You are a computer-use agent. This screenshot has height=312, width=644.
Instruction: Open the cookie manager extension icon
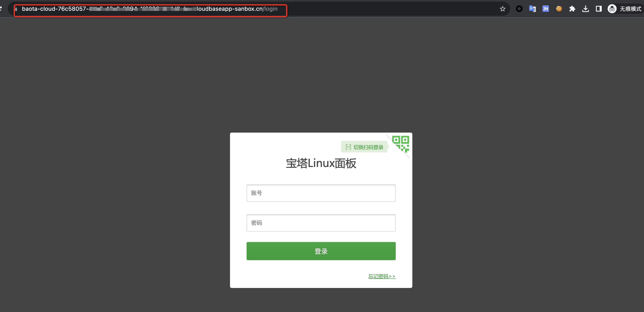pos(559,9)
